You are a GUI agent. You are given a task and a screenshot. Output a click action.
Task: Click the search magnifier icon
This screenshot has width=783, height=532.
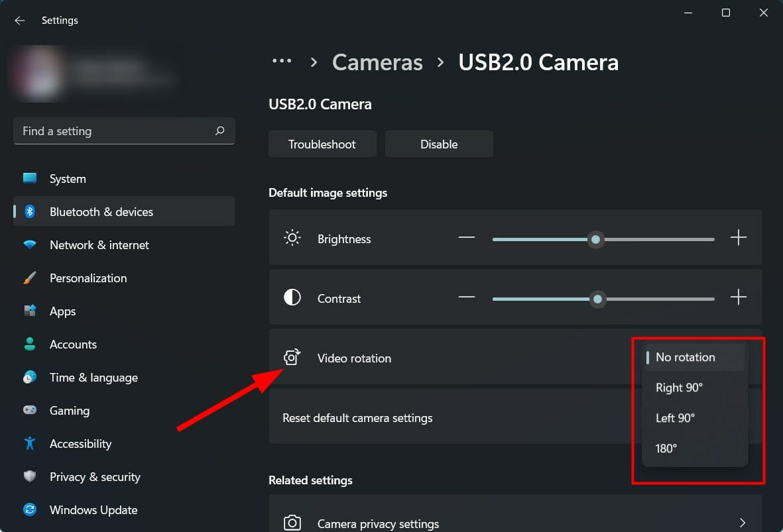220,131
